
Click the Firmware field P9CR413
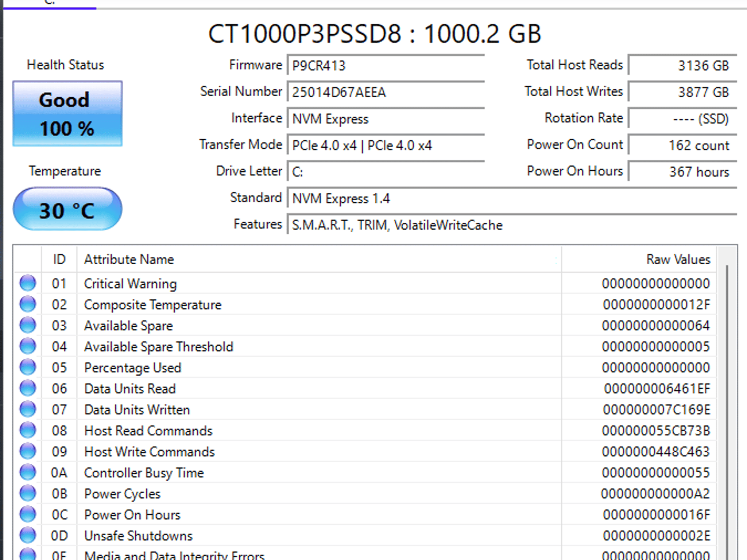point(386,66)
